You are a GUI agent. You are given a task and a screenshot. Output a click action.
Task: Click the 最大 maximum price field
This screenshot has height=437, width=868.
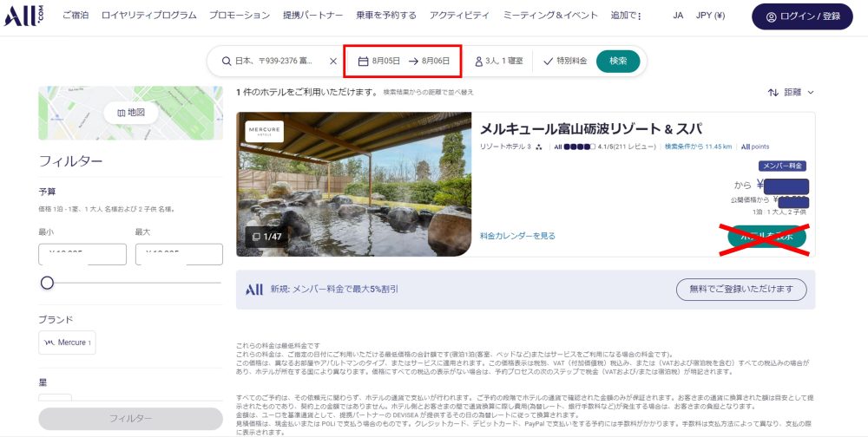[180, 254]
